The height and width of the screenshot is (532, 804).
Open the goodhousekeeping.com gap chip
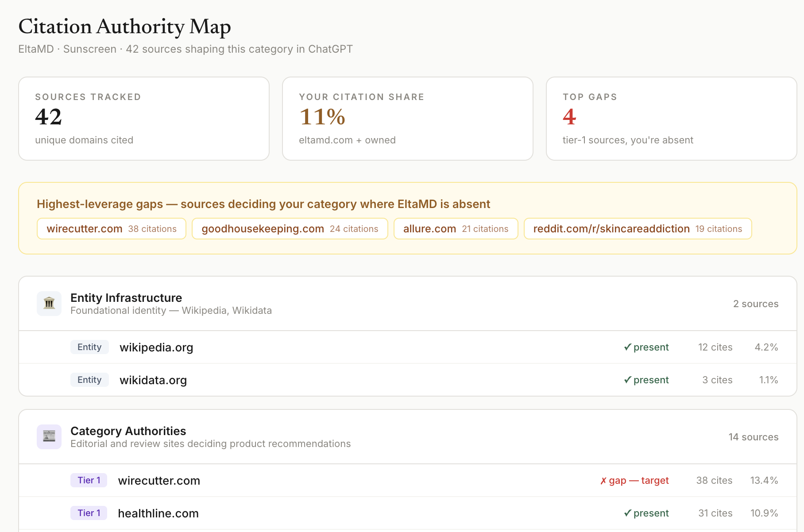[x=290, y=229]
